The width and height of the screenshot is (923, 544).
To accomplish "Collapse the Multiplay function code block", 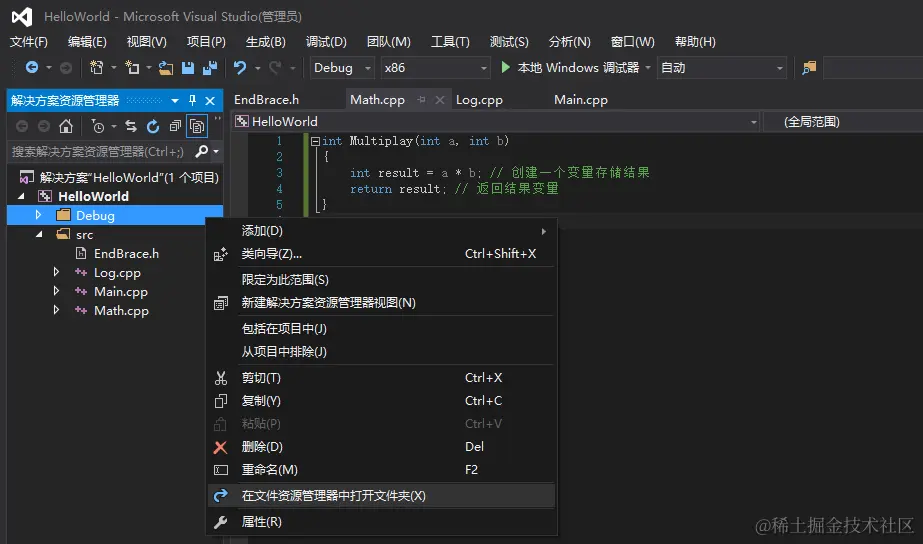I will point(315,141).
